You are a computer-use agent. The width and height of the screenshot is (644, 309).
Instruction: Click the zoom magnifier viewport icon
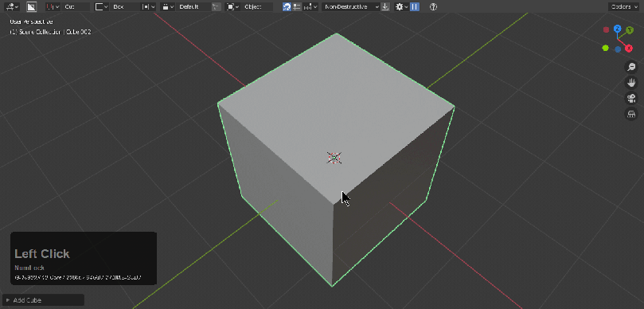point(631,67)
